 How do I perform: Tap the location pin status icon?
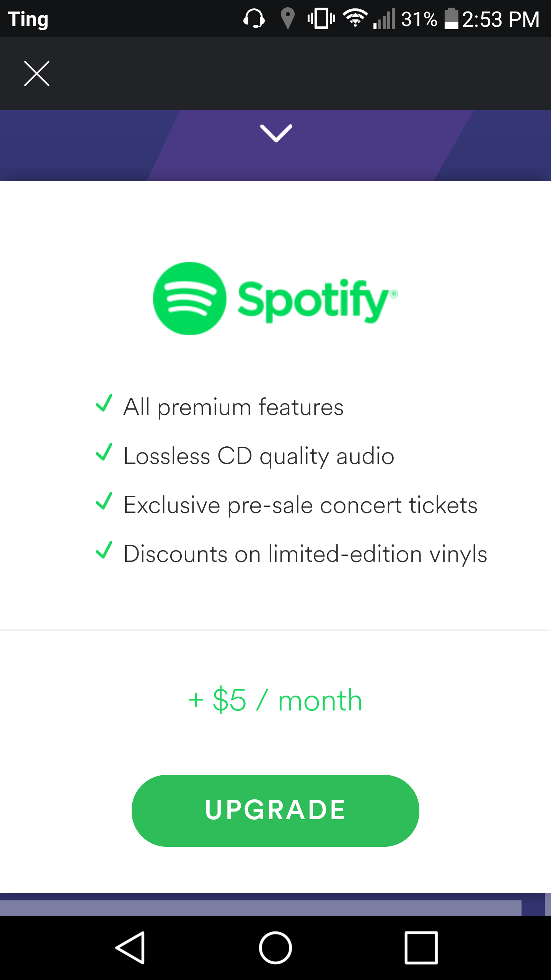[x=287, y=18]
